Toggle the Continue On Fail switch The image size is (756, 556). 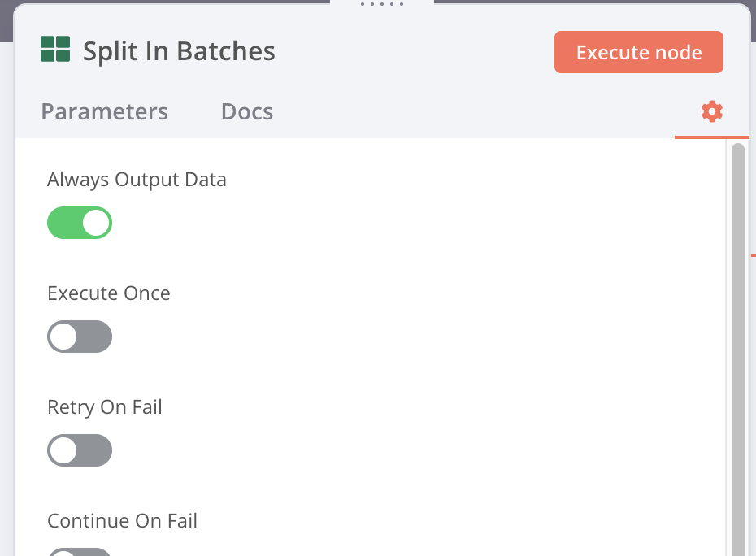pyautogui.click(x=80, y=552)
